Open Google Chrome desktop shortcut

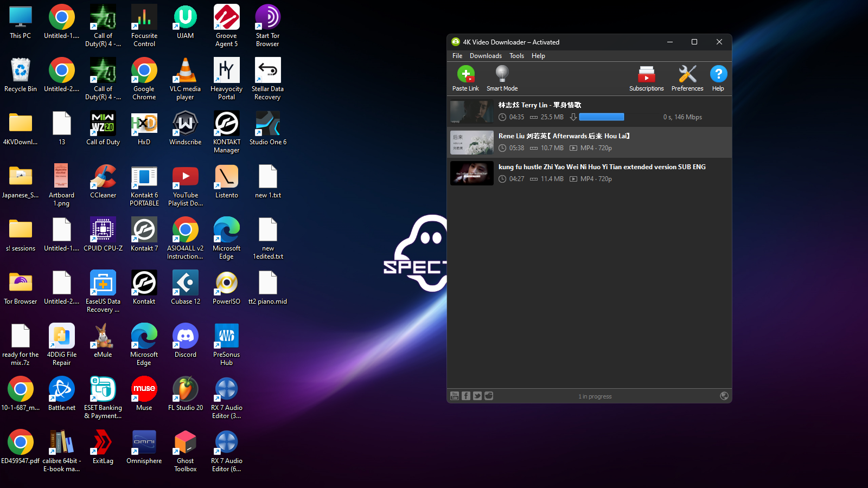(x=144, y=79)
